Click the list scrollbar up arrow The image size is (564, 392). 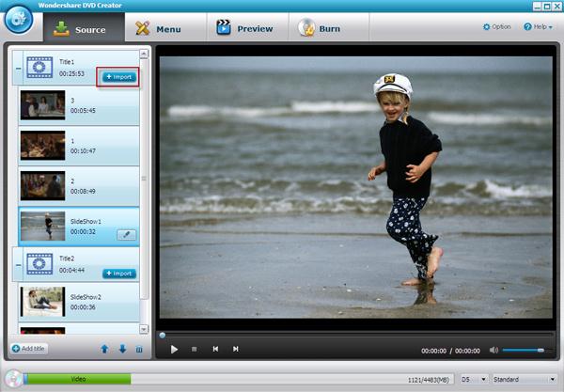pos(144,54)
